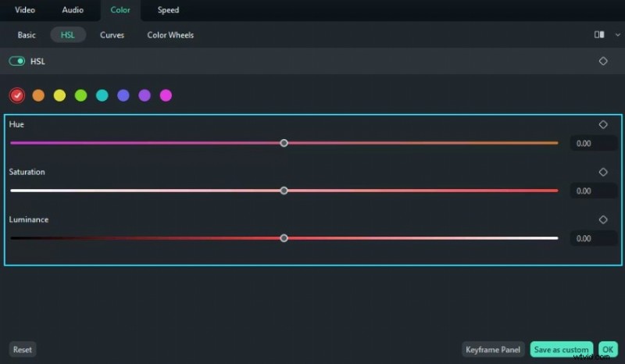Choose the yellow color swatch
This screenshot has width=625, height=364.
point(59,95)
